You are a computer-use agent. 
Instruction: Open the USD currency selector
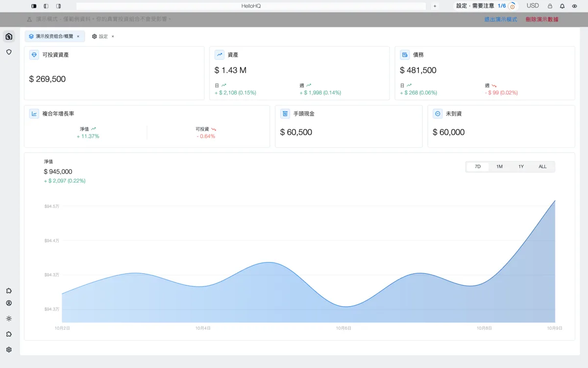coord(533,6)
